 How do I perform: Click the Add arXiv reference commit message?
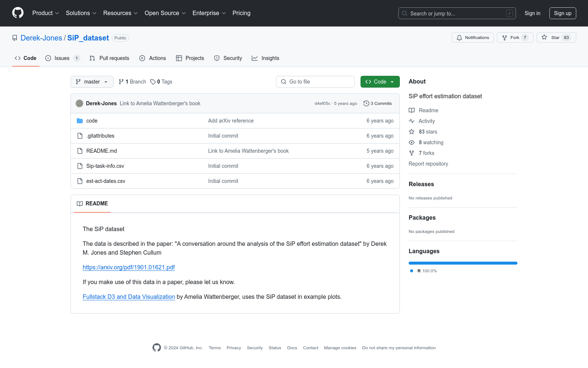tap(231, 121)
